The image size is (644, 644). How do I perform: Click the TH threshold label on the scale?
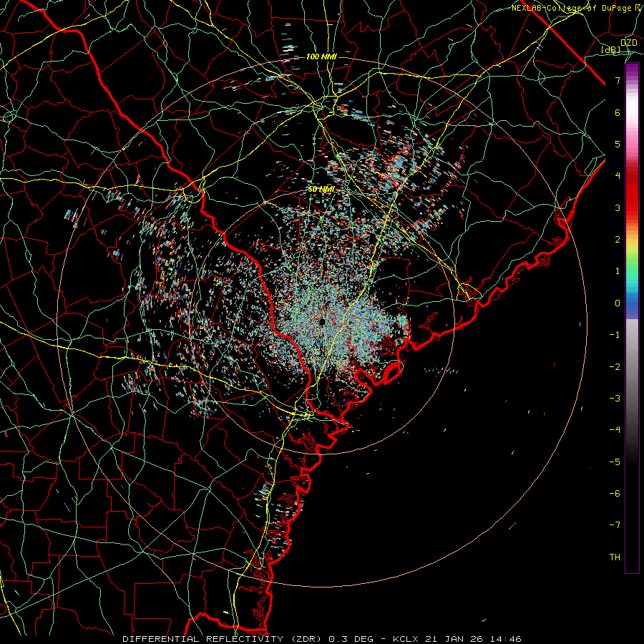pyautogui.click(x=615, y=557)
